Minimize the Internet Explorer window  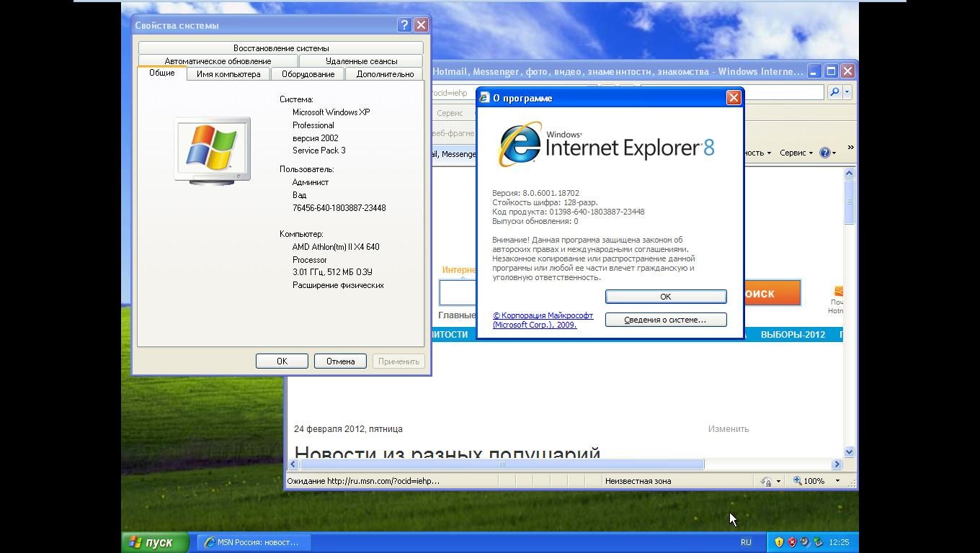(x=814, y=71)
